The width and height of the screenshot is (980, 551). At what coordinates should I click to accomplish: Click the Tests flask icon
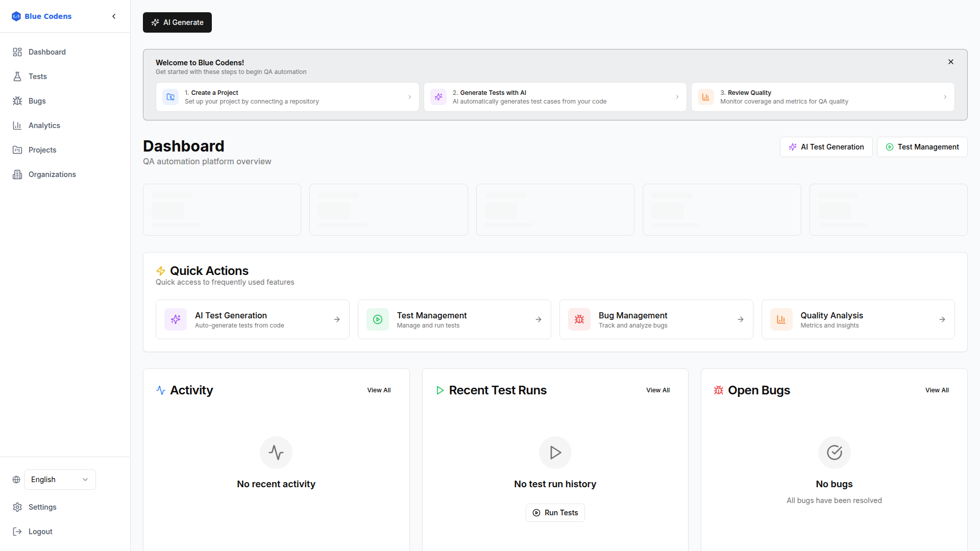17,77
